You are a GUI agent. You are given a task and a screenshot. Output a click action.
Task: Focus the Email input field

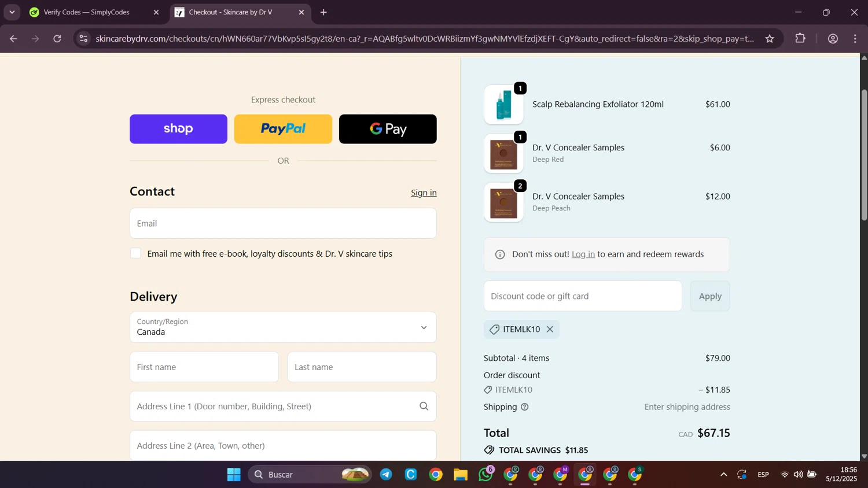pos(283,223)
